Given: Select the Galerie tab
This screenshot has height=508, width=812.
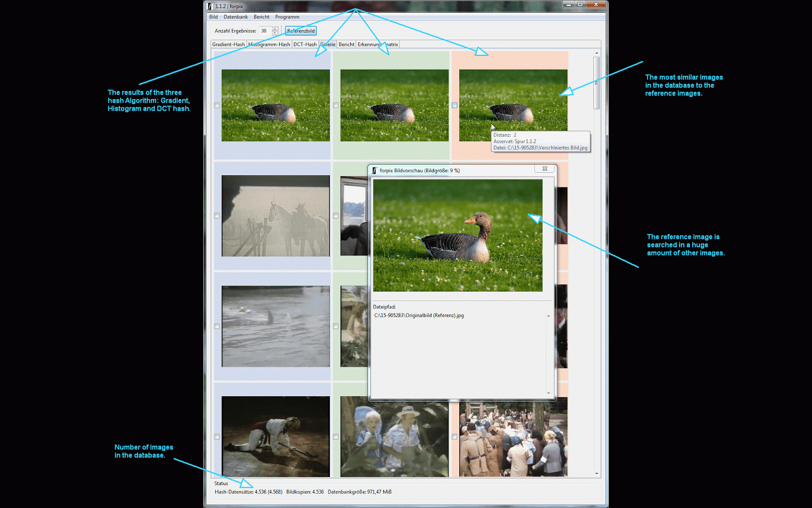Looking at the screenshot, I should 328,44.
